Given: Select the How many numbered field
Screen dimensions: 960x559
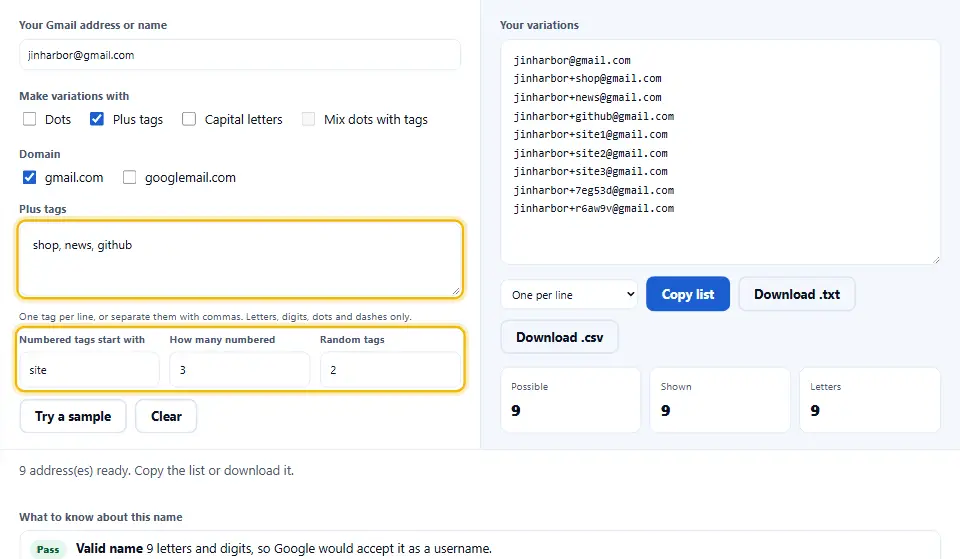Looking at the screenshot, I should pos(239,370).
